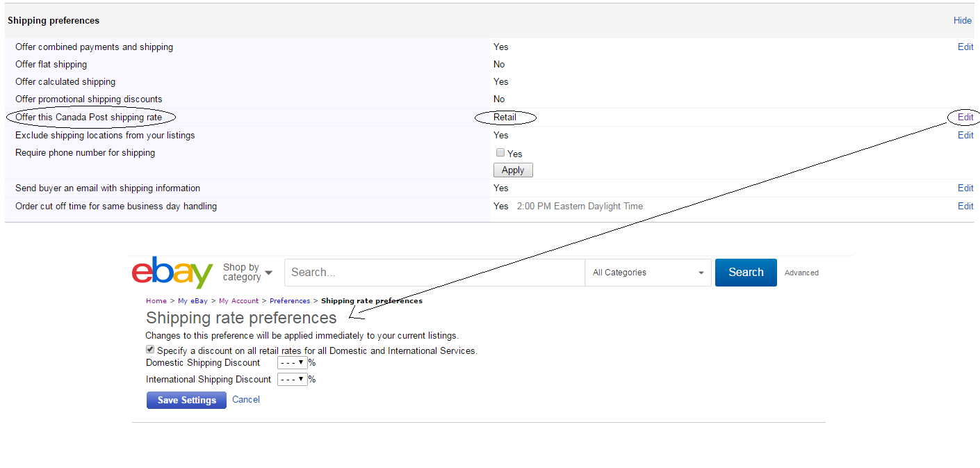Go back to Preferences breadcrumb
The height and width of the screenshot is (468, 980).
290,301
